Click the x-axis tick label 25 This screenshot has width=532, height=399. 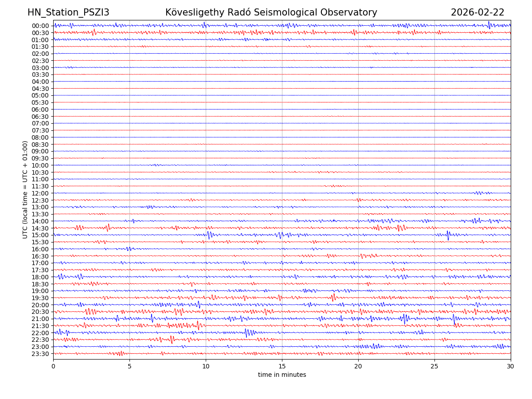[434, 366]
